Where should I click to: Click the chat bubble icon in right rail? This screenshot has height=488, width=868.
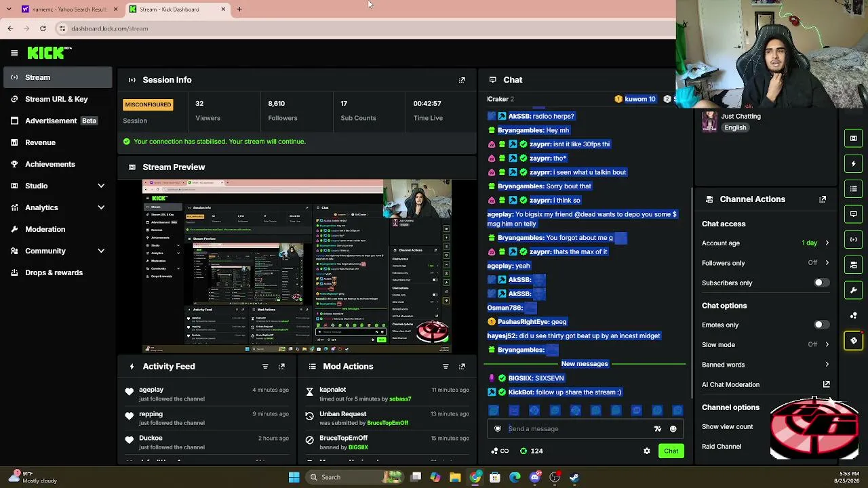click(x=854, y=214)
